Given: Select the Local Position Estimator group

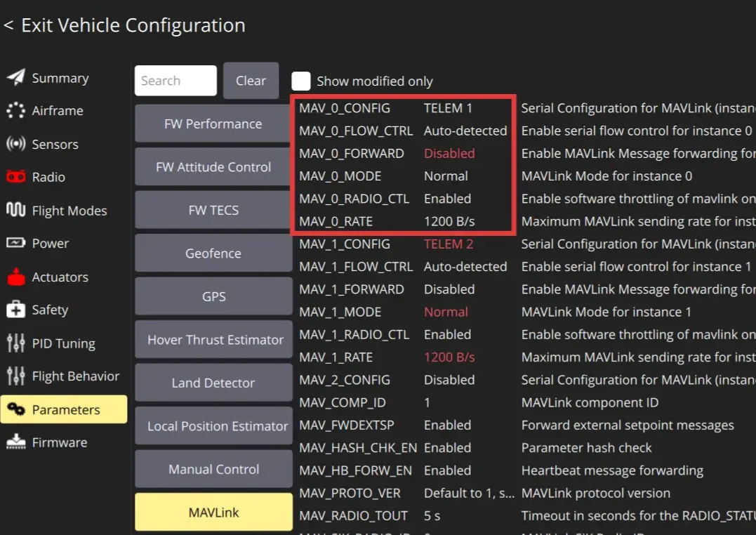Looking at the screenshot, I should [x=213, y=426].
